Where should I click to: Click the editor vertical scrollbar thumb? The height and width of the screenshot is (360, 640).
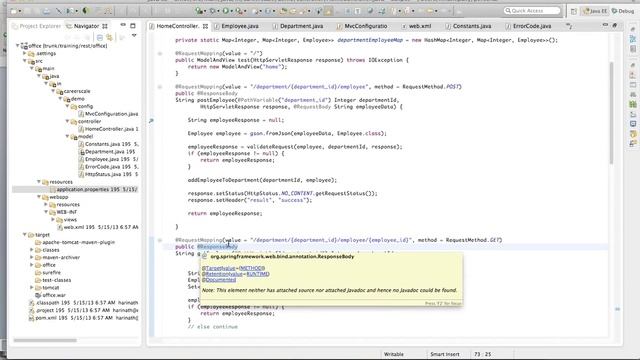tap(611, 113)
